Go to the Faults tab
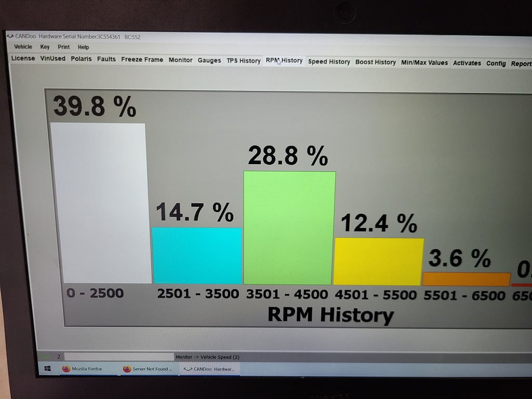 point(107,59)
